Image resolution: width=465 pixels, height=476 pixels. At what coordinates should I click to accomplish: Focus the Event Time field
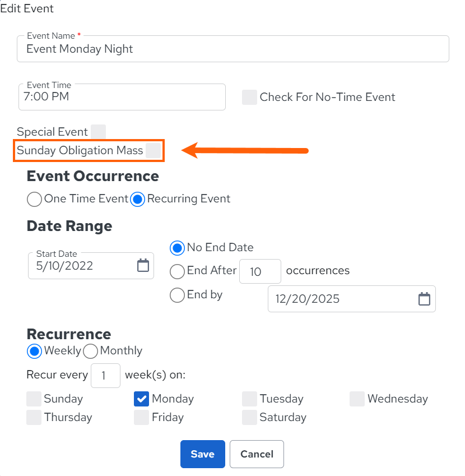click(122, 97)
